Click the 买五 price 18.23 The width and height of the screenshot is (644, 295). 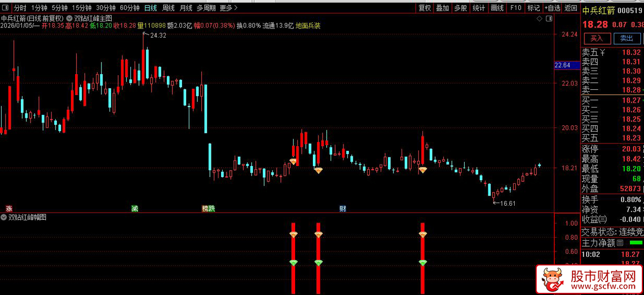631,138
